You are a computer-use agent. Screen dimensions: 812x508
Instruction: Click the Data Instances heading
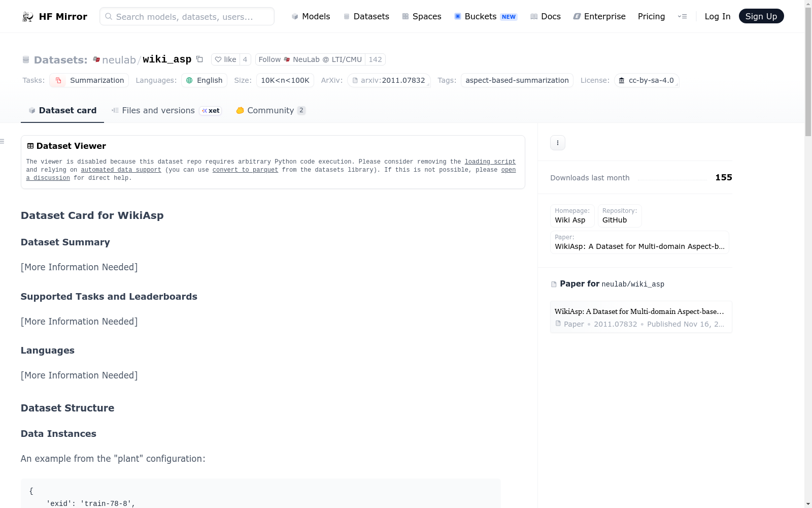click(58, 434)
